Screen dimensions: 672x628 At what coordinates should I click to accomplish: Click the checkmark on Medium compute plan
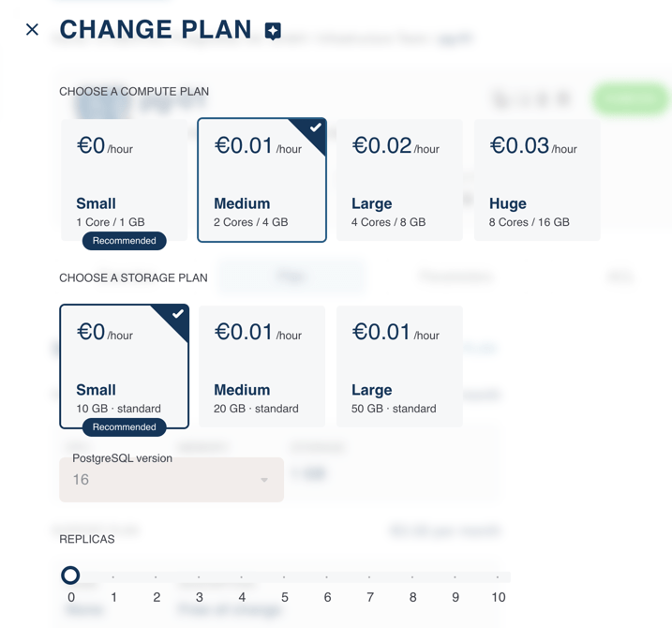click(x=315, y=128)
